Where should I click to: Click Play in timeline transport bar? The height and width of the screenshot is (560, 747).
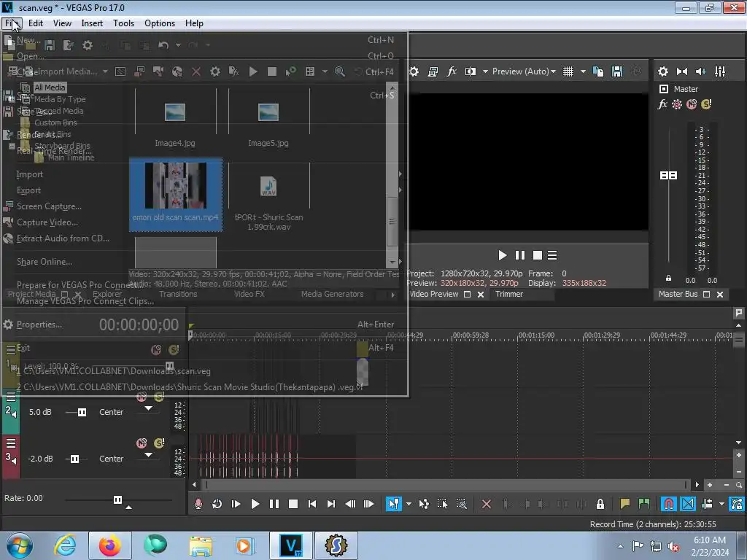coord(255,504)
